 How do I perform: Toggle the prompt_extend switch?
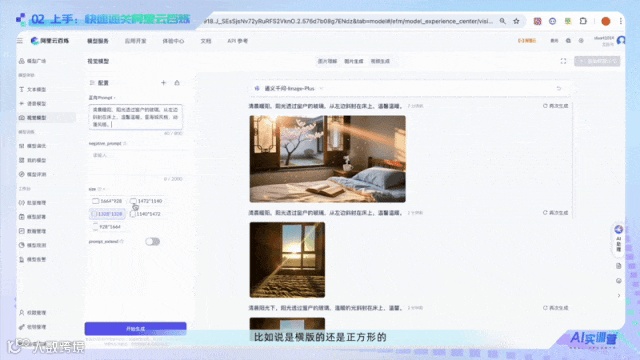(153, 242)
